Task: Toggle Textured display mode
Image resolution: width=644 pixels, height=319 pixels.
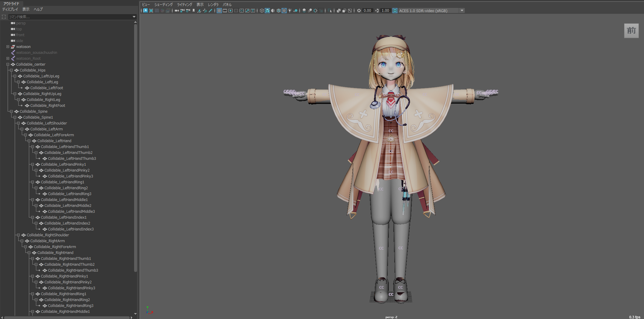Action: pyautogui.click(x=284, y=11)
